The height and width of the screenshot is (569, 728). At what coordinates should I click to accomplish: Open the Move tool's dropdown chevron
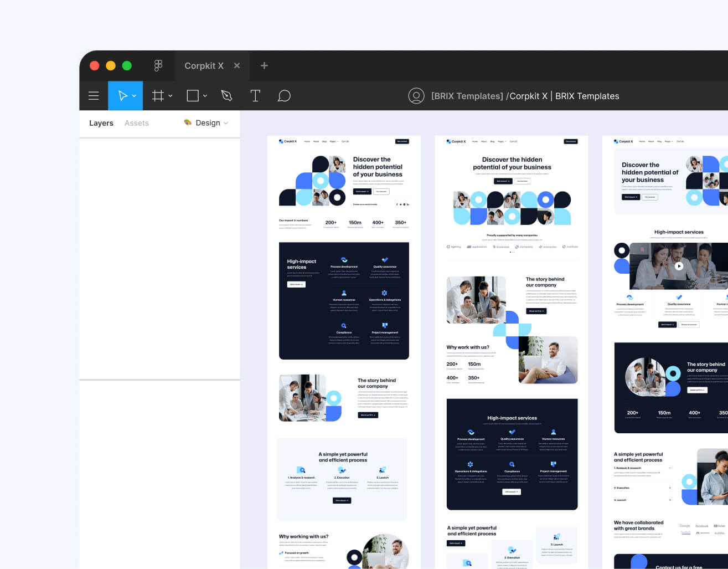pos(133,95)
